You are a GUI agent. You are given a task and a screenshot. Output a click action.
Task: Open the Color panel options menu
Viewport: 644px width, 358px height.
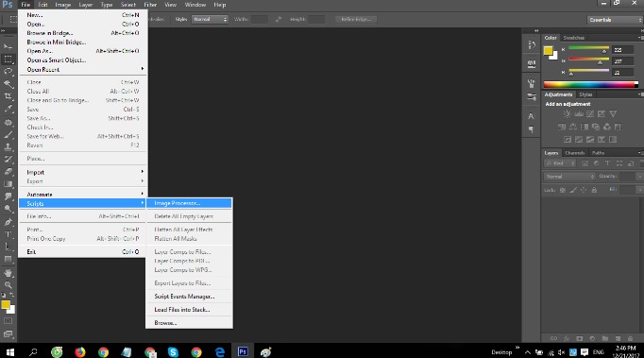641,38
